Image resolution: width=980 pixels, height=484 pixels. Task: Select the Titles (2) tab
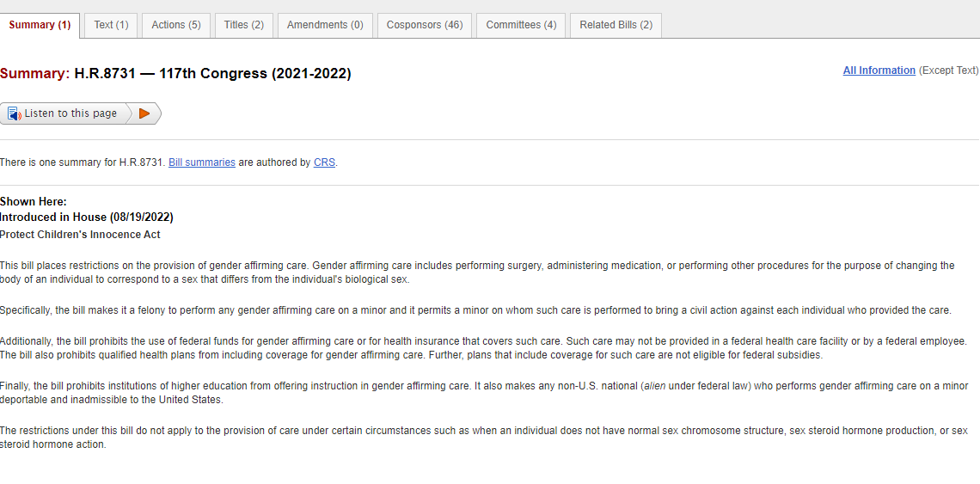(244, 25)
